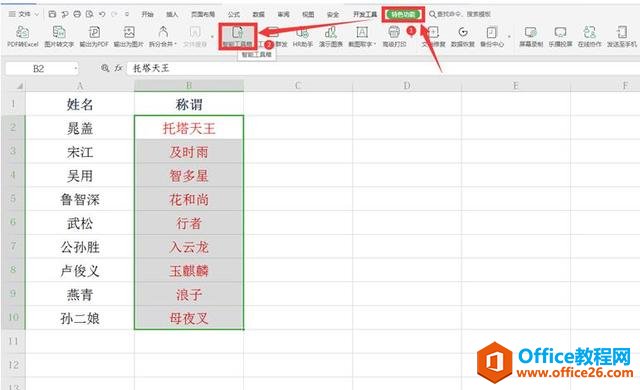The width and height of the screenshot is (640, 390).
Task: Select the 特色功能 special features tab
Action: [403, 14]
